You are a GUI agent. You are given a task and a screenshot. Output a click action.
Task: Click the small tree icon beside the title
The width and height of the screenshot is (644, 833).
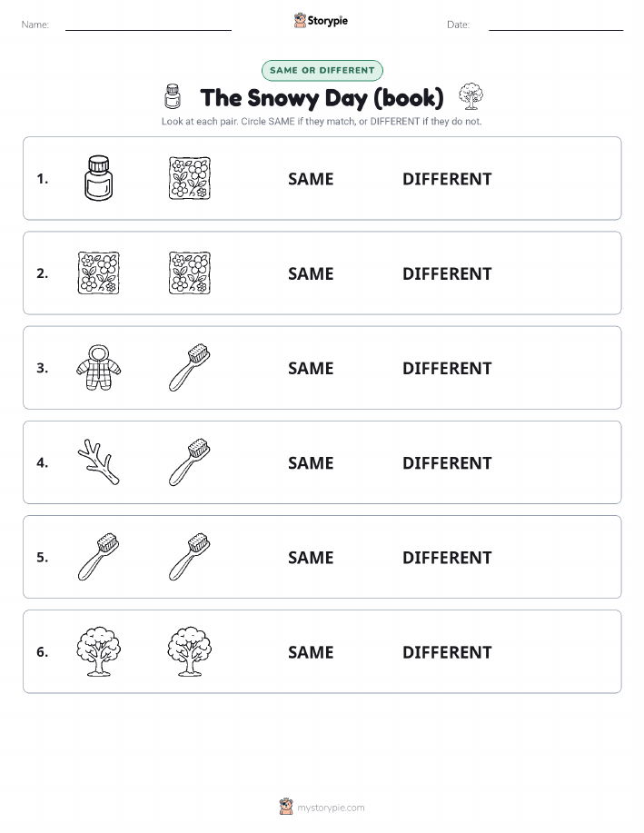coord(471,96)
